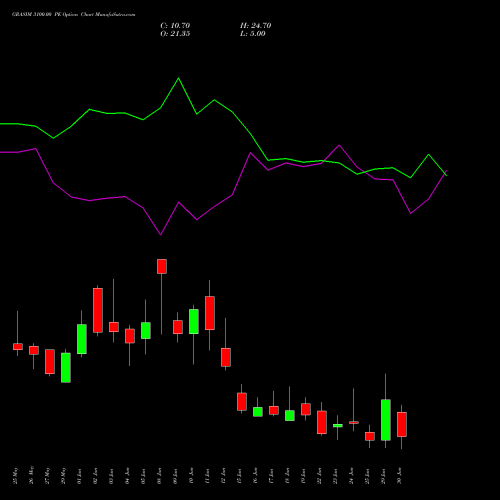Click the open value 'O: 21.35'
The width and height of the screenshot is (500, 500).
coord(175,34)
